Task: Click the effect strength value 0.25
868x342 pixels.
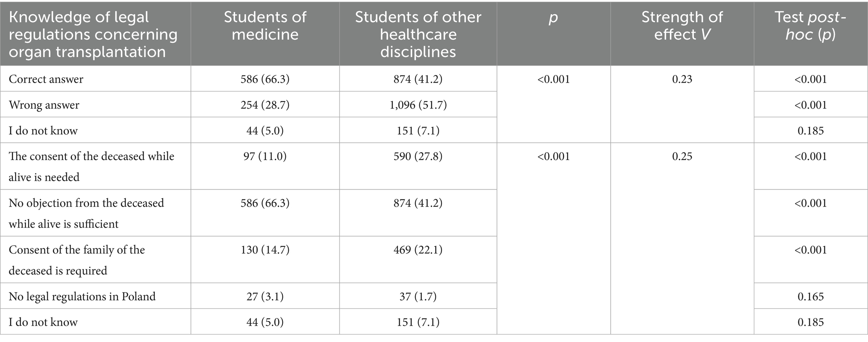Action: coord(682,156)
